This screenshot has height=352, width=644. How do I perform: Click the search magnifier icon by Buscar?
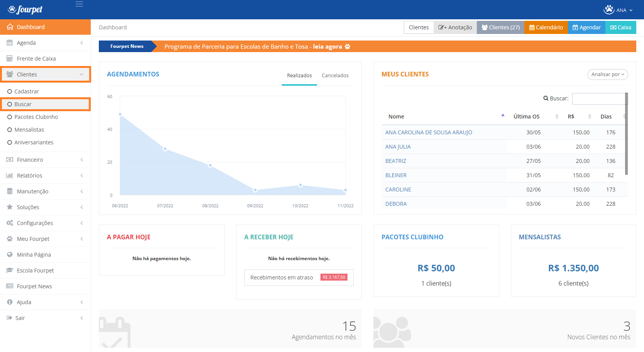click(546, 98)
